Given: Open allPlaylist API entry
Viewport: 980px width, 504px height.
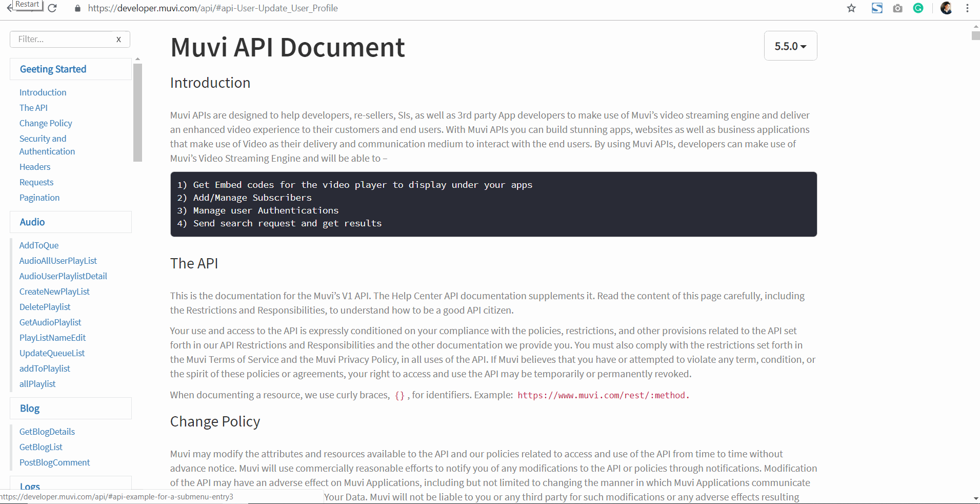Looking at the screenshot, I should [37, 384].
